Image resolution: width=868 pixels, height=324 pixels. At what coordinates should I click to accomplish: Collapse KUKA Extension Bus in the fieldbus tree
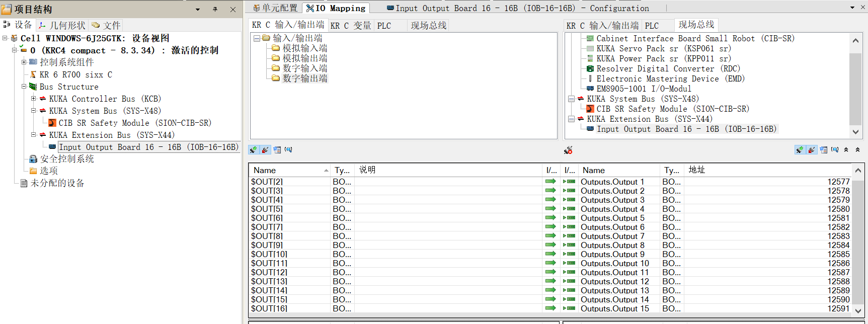coord(571,119)
